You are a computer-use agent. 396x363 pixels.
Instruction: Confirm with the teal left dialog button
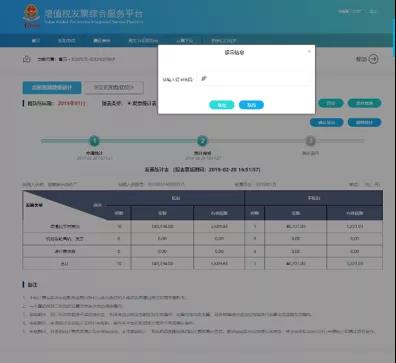coord(222,105)
